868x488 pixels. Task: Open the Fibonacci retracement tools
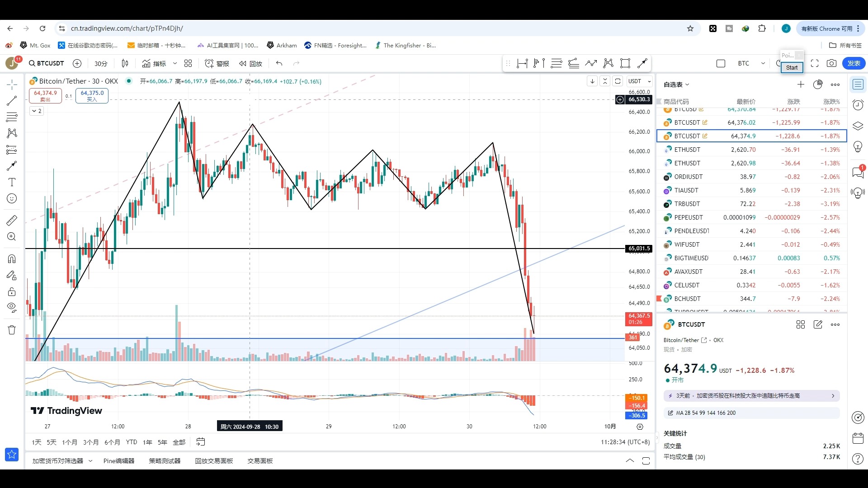[x=12, y=117]
